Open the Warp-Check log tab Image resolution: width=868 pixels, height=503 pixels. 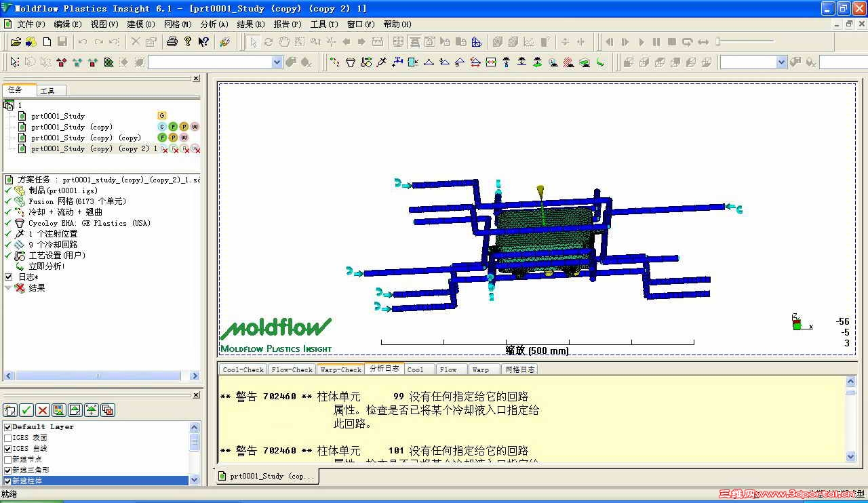click(340, 369)
